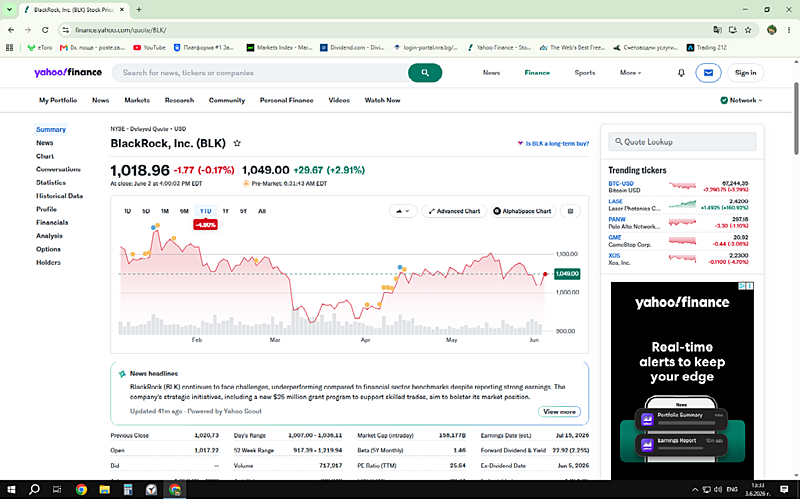The width and height of the screenshot is (800, 500).
Task: Open Windows notification center icon
Action: 784,489
